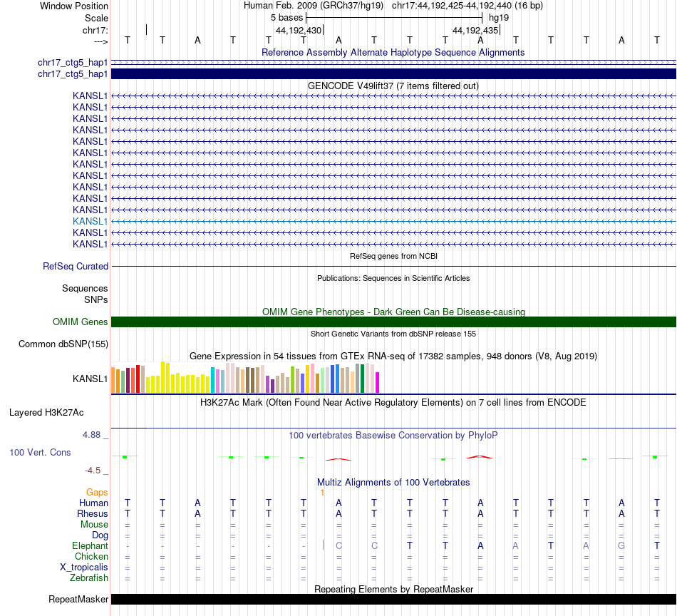Click 'Human Feb. 2009 (GRCh37/hg19)' header text
The image size is (677, 616).
pyautogui.click(x=314, y=6)
